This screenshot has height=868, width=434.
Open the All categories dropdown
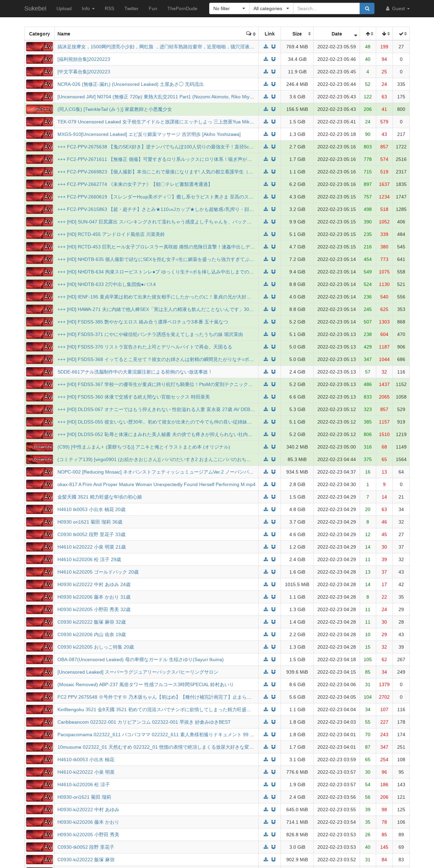click(x=271, y=8)
